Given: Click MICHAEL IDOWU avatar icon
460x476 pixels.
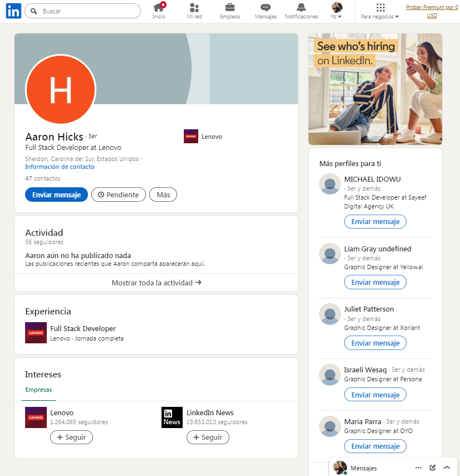Looking at the screenshot, I should point(330,184).
